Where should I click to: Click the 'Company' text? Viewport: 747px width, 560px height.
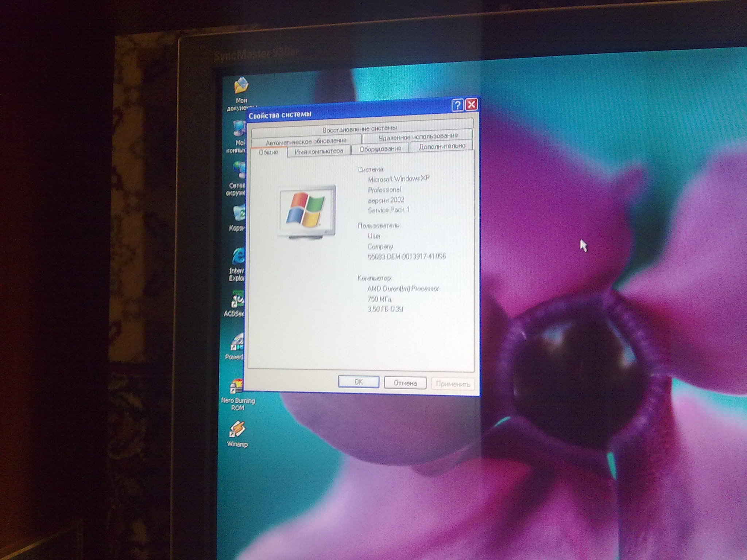click(380, 246)
